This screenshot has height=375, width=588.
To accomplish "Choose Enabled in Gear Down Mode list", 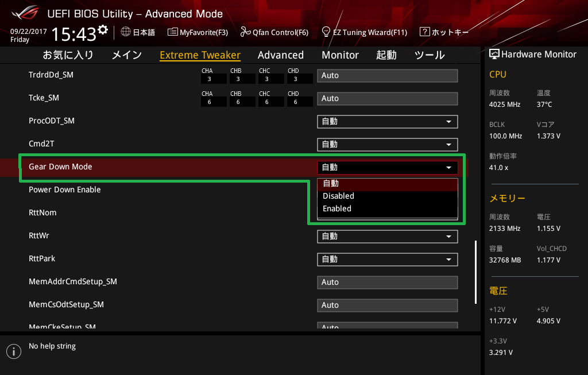I will click(x=388, y=209).
